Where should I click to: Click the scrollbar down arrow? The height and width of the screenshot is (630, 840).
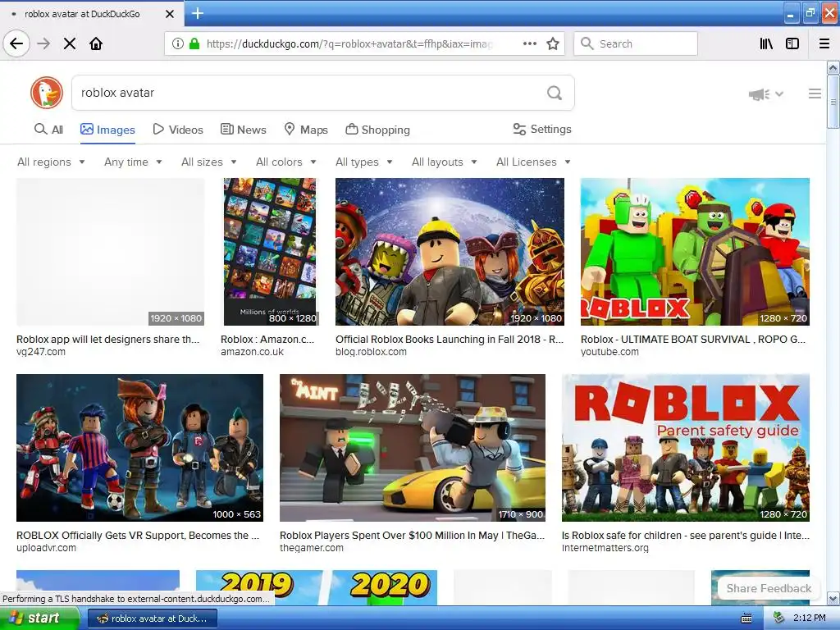pos(833,598)
